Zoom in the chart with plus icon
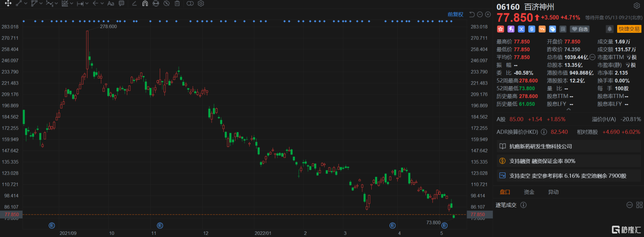Screen dimensions: 644x237 click(x=488, y=14)
